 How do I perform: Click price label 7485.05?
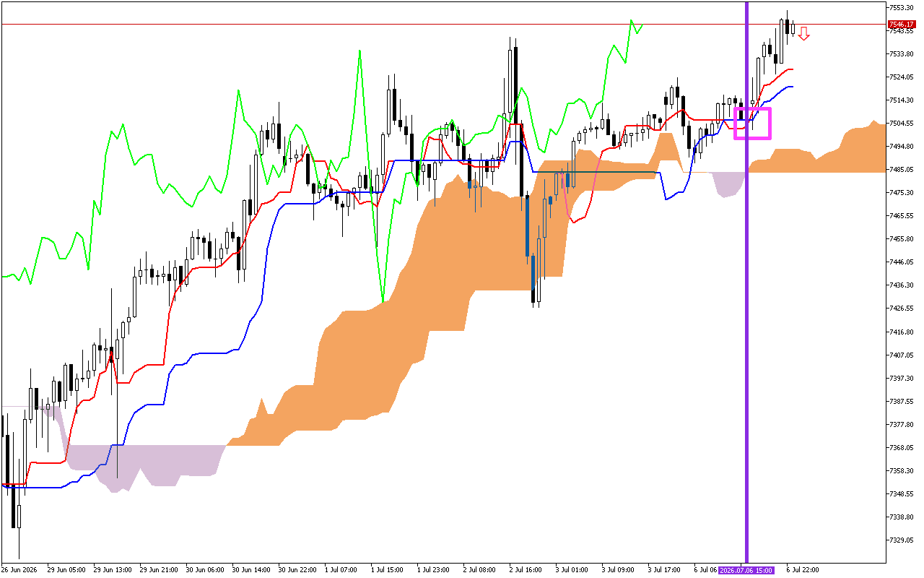point(902,169)
